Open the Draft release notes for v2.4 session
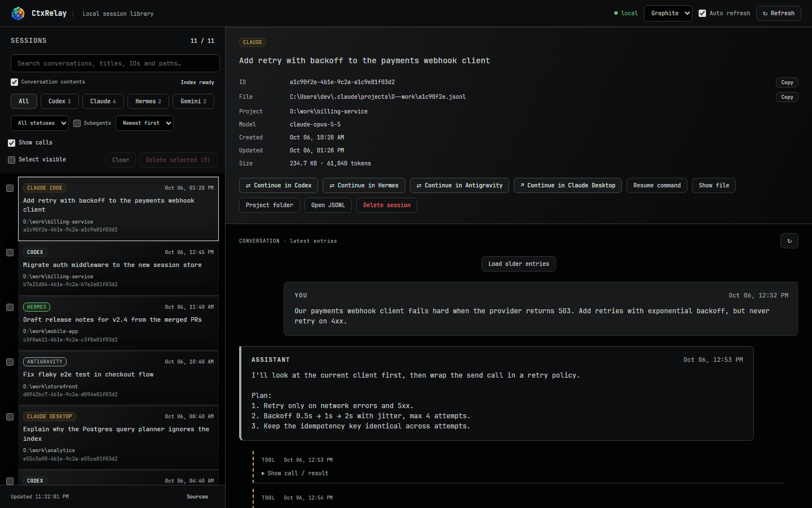This screenshot has height=508, width=812. click(x=118, y=323)
